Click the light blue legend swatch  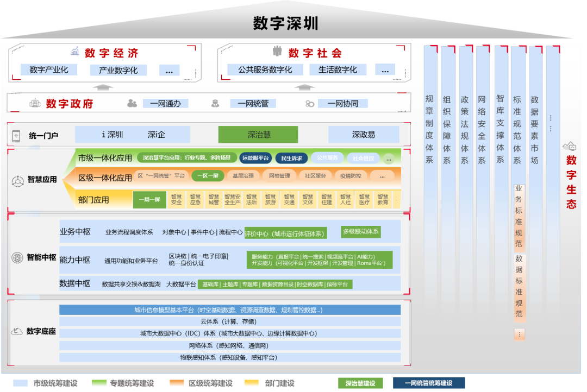click(20, 383)
